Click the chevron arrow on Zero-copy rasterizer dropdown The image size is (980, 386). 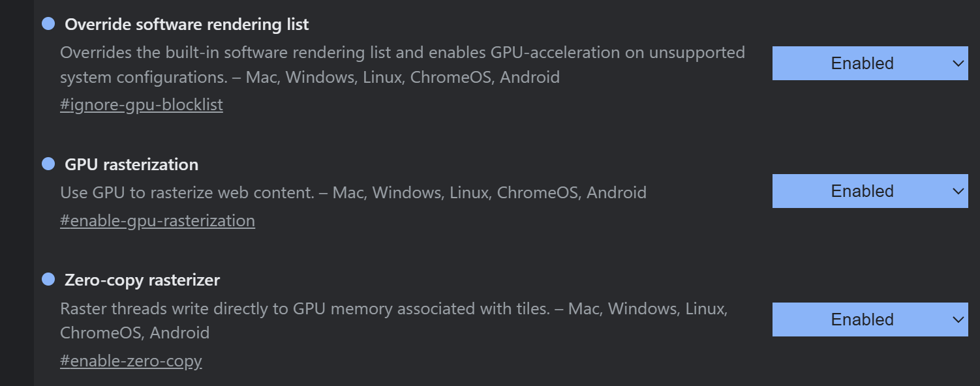958,319
